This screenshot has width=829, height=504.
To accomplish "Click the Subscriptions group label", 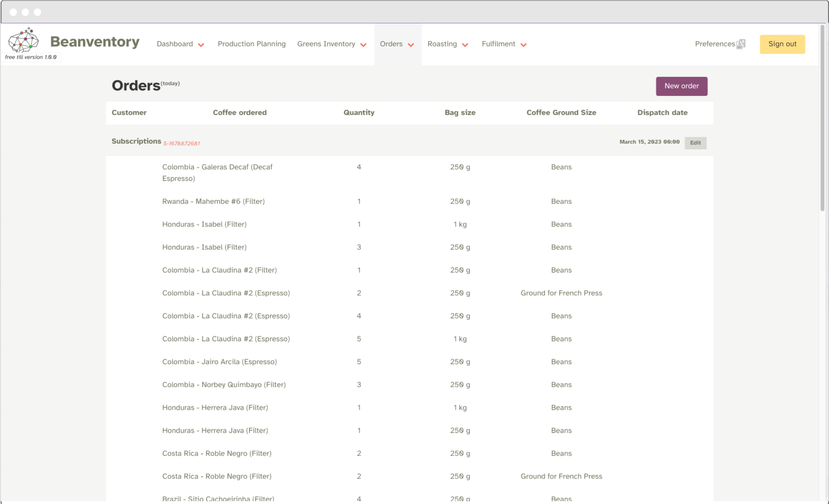I will (x=136, y=141).
